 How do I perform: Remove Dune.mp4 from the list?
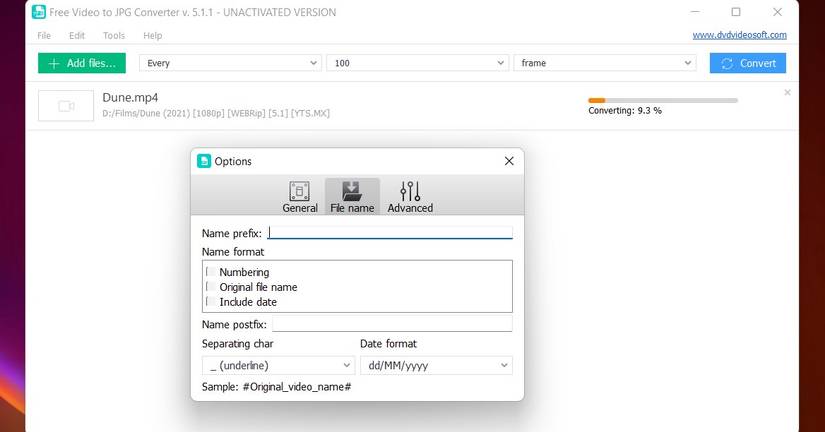point(787,93)
